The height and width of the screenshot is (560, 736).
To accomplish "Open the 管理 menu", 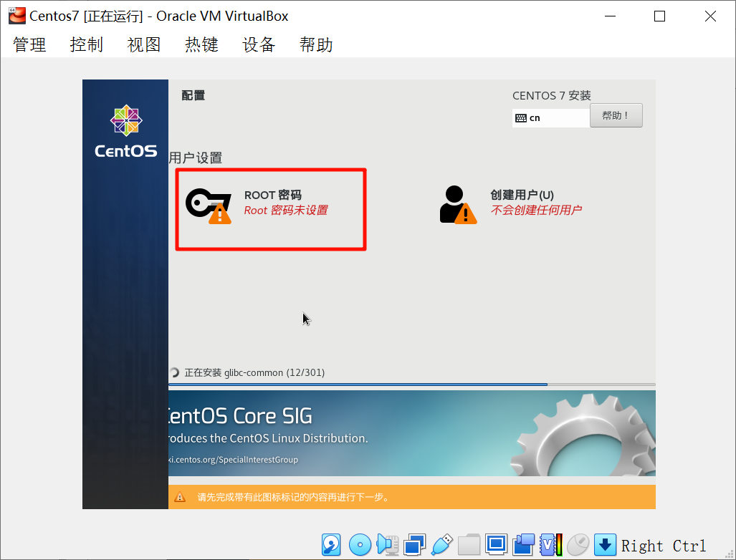I will (x=29, y=44).
